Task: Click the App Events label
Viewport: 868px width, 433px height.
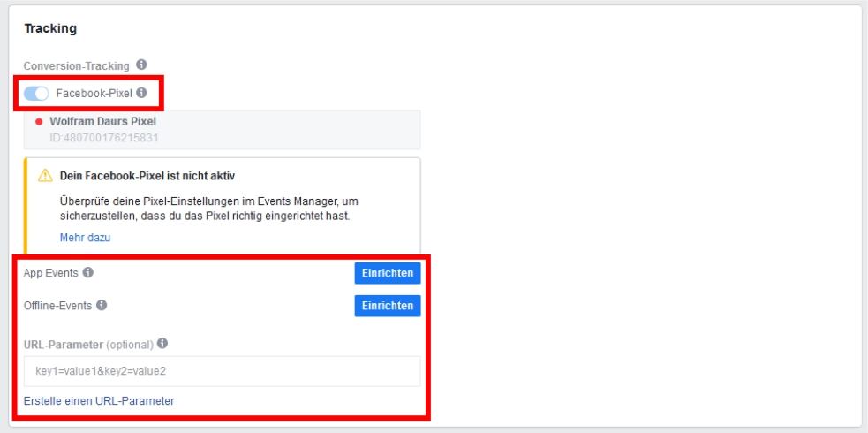Action: [x=51, y=273]
